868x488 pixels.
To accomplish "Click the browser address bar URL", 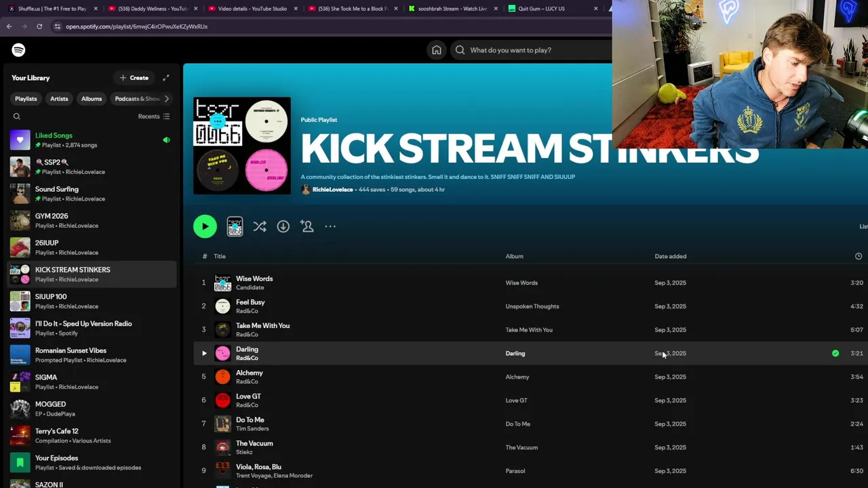I will [x=136, y=26].
